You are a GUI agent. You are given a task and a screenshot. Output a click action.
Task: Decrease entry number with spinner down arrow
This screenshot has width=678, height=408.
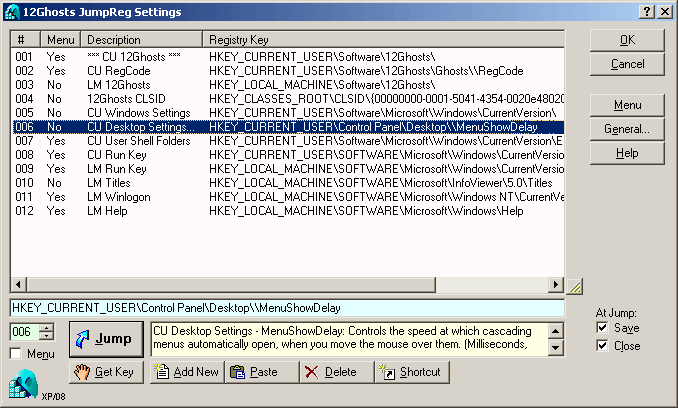pos(46,336)
